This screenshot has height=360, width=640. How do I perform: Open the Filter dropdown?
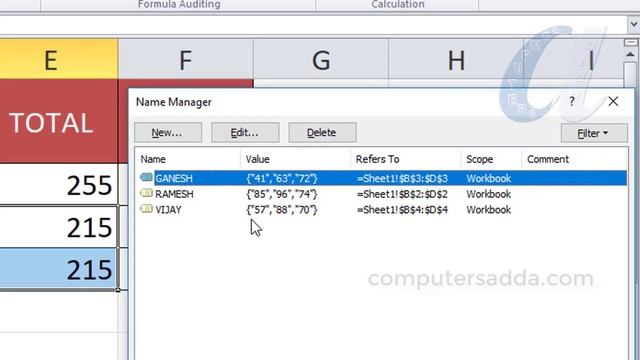coord(594,133)
